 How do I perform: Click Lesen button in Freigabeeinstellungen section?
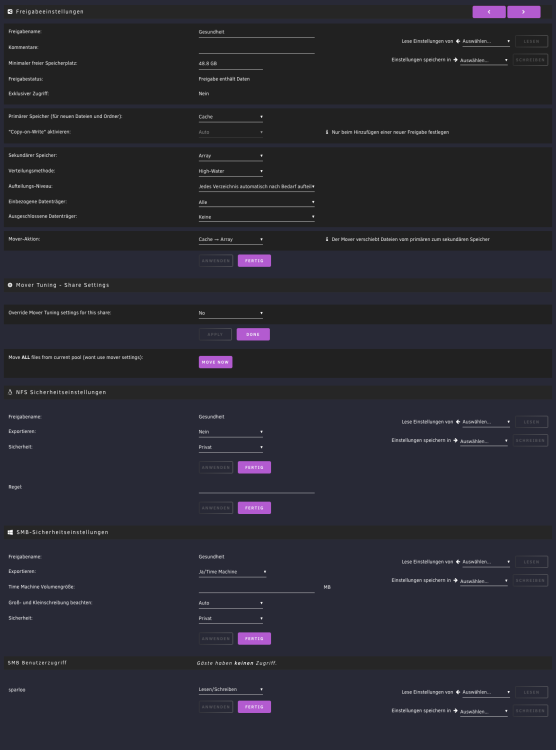[x=531, y=42]
